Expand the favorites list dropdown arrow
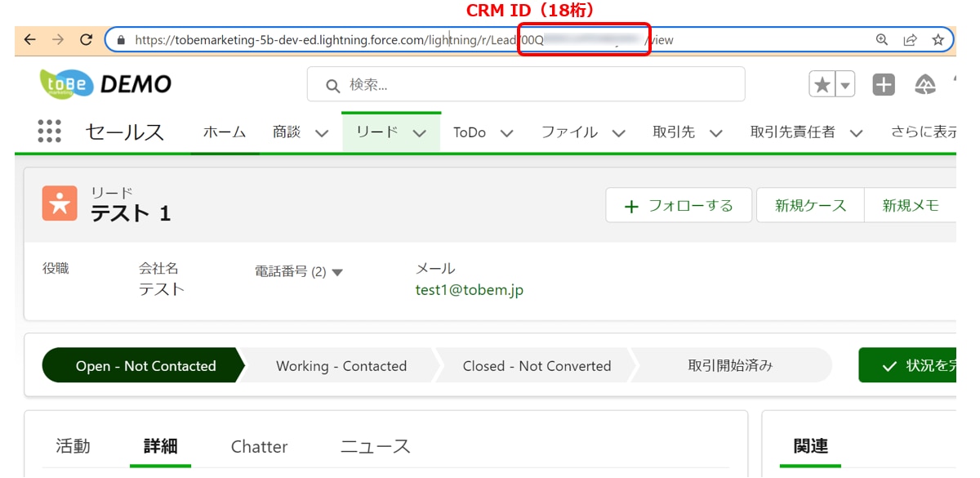Viewport: 980px width, 478px height. pos(845,84)
